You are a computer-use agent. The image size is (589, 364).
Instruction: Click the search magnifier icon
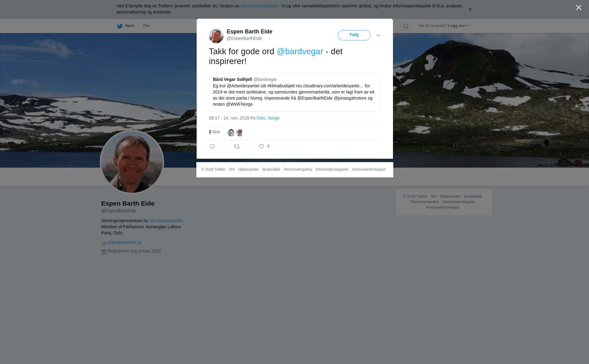tap(406, 26)
